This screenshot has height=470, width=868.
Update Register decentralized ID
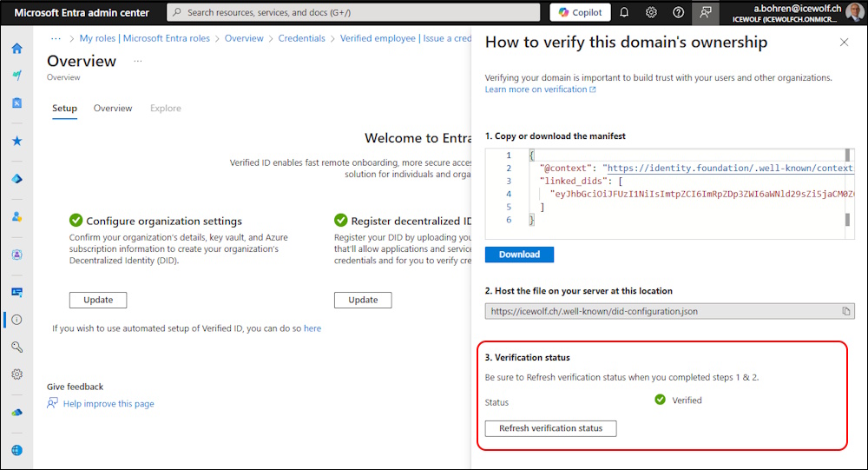pyautogui.click(x=363, y=300)
